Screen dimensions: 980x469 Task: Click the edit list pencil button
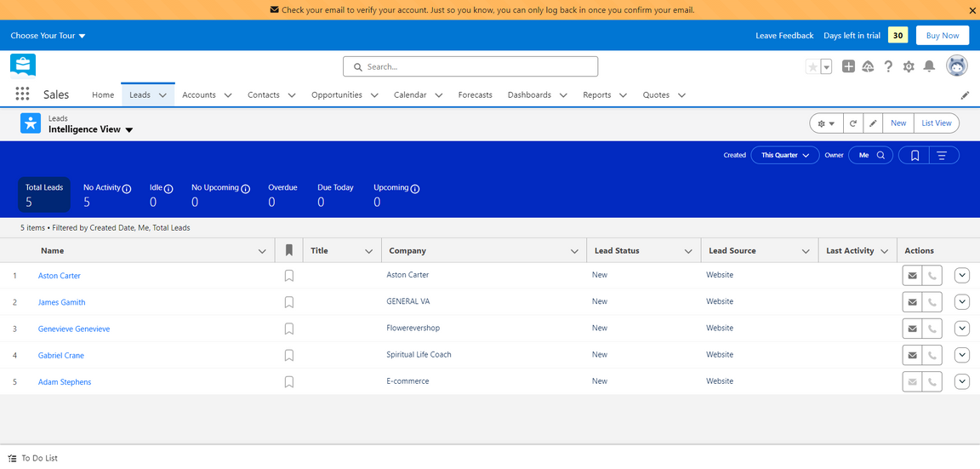tap(873, 123)
